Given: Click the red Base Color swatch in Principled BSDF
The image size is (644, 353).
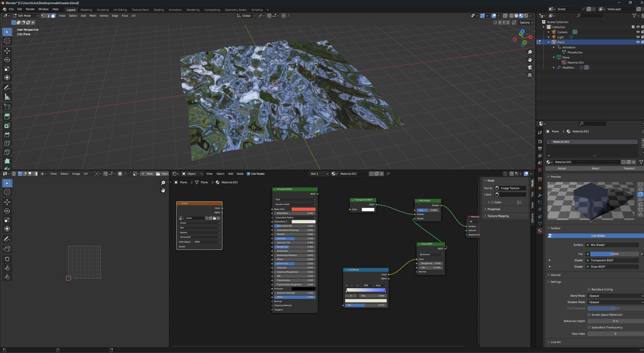Looking at the screenshot, I should [x=304, y=209].
